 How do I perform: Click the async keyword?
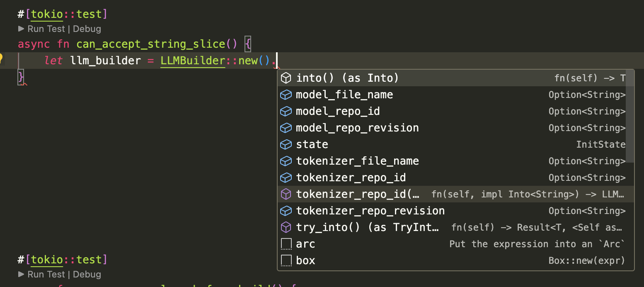[34, 44]
